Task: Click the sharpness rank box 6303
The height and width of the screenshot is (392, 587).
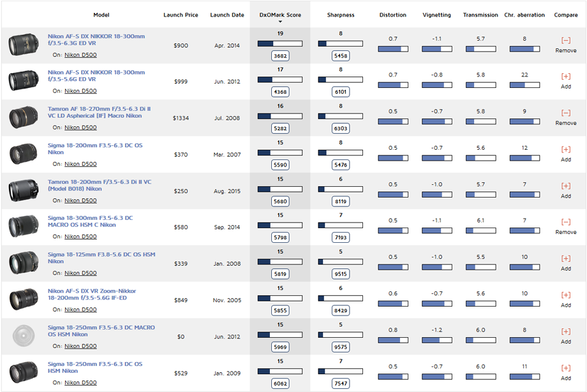Action: point(341,128)
